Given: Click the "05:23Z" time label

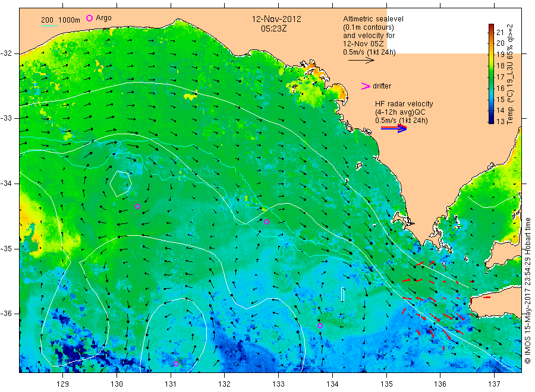Looking at the screenshot, I should click(273, 29).
